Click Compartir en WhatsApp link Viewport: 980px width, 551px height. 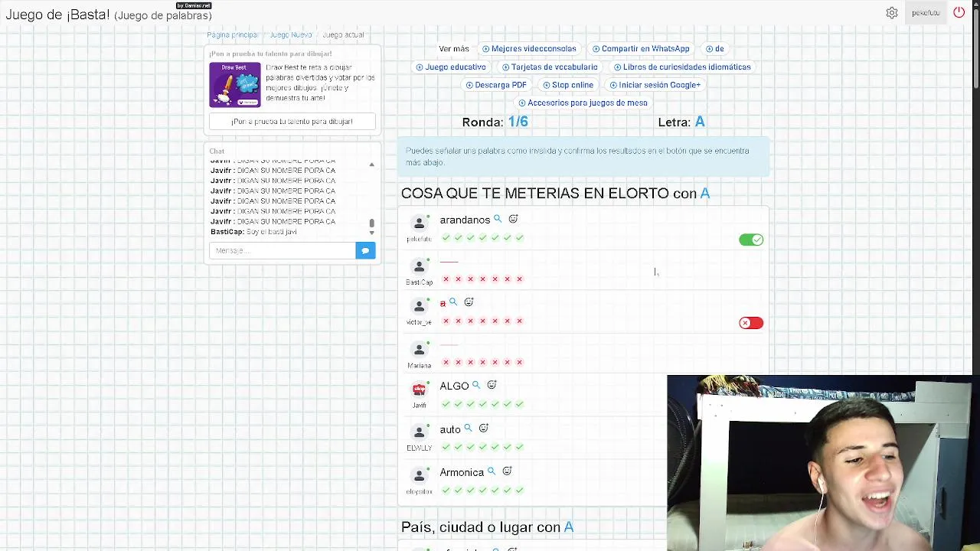click(641, 48)
